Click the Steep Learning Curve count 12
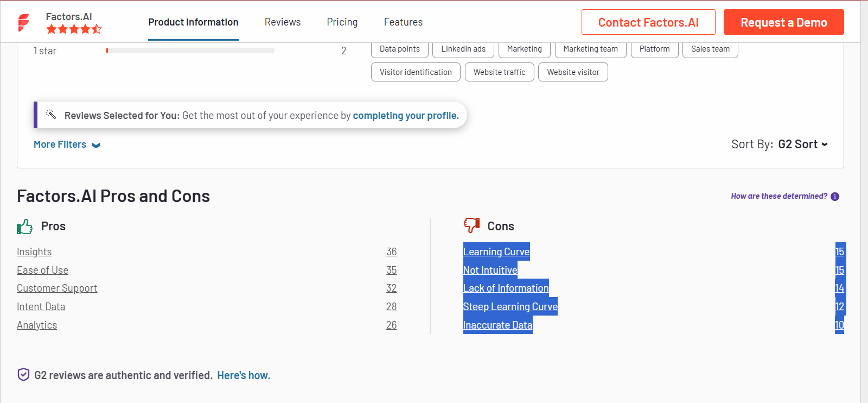Image resolution: width=868 pixels, height=403 pixels. pyautogui.click(x=840, y=307)
